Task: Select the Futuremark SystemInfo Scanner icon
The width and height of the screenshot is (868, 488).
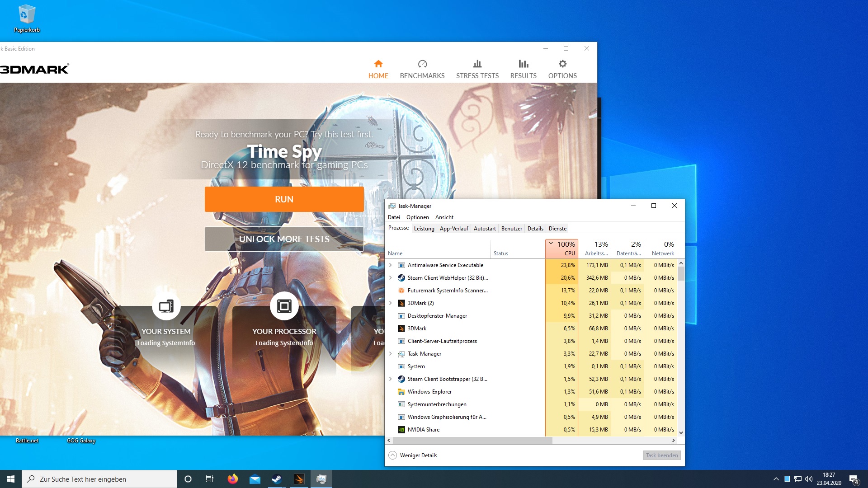Action: pos(401,291)
